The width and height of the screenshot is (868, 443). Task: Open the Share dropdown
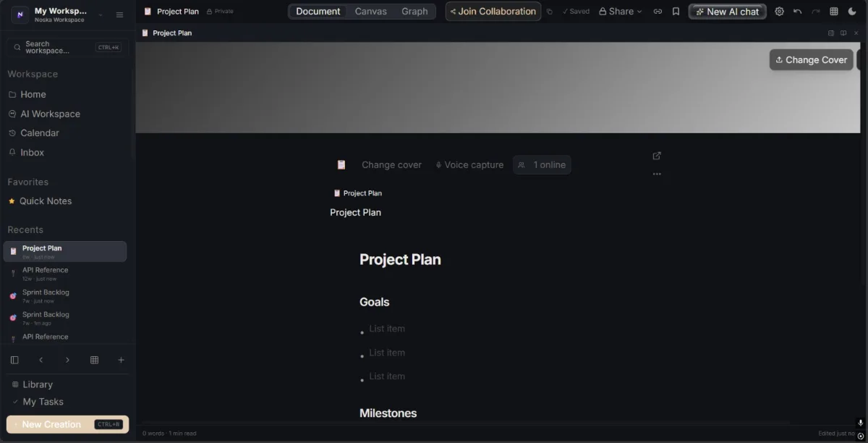[621, 12]
